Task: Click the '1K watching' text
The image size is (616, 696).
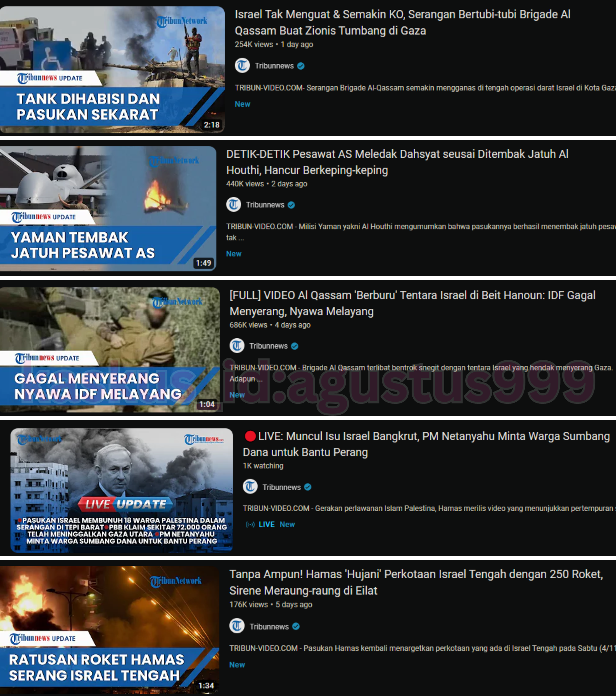Action: [263, 466]
